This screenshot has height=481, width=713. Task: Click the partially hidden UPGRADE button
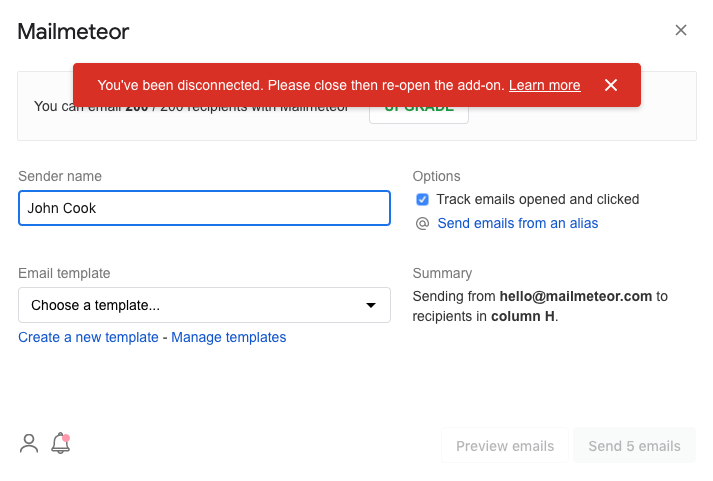coord(419,115)
